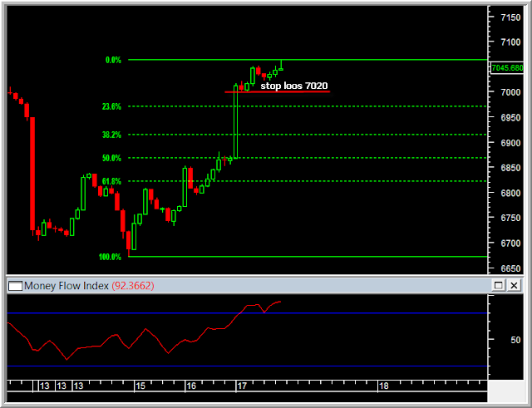Select the lower blue oversold line
This screenshot has height=408, width=532.
tap(247, 366)
